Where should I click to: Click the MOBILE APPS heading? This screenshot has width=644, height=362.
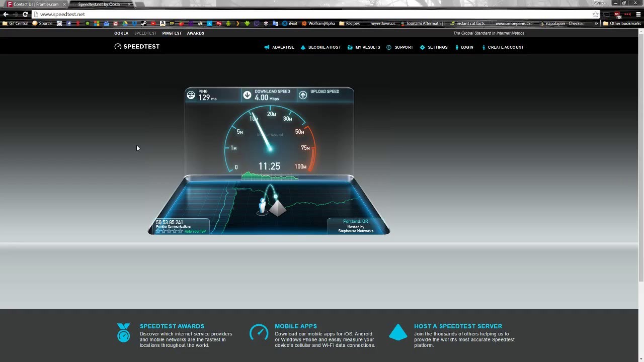click(x=296, y=326)
